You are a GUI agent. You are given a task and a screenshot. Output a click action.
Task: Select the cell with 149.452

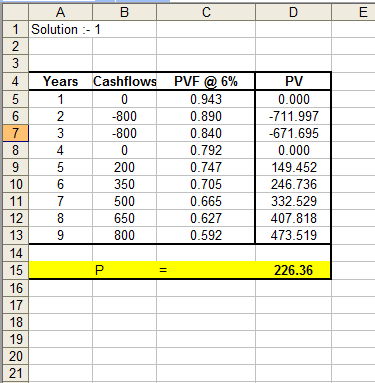coord(293,167)
